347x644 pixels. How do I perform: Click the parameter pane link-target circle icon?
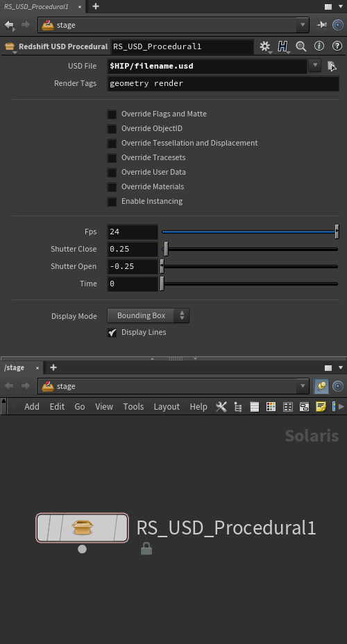click(x=338, y=25)
